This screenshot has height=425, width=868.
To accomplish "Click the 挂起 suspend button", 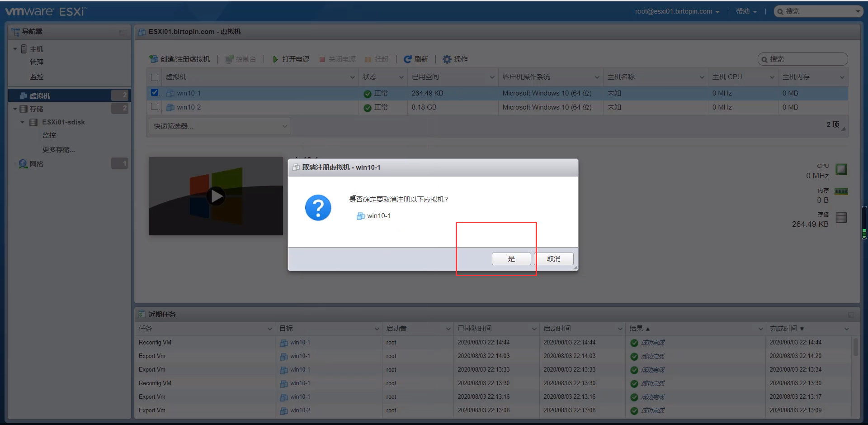I will point(377,59).
